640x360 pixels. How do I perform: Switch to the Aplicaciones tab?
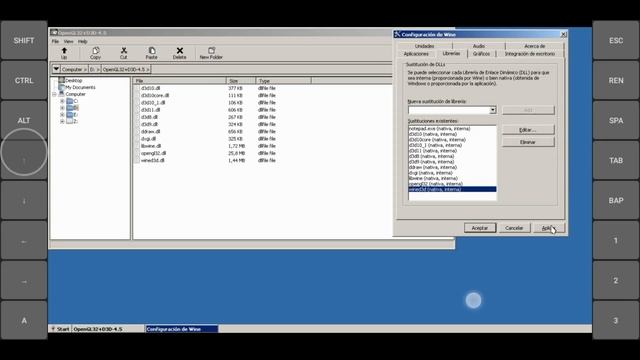(x=416, y=54)
